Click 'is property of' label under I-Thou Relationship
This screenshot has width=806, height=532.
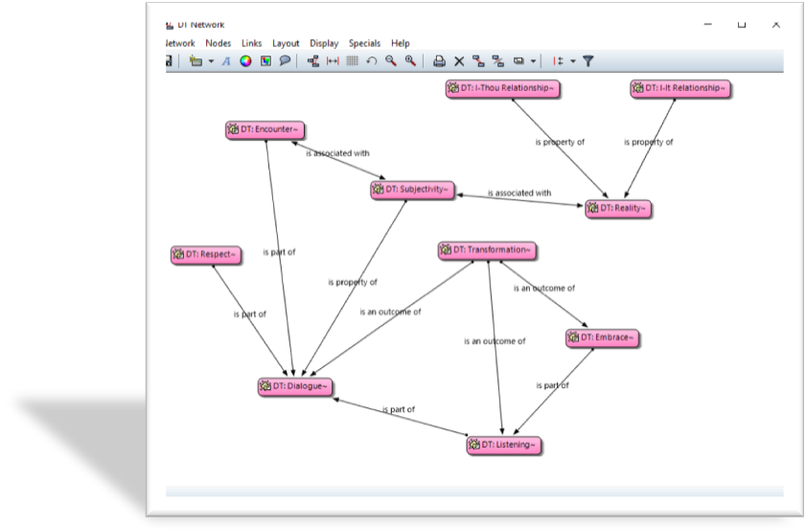[x=560, y=142]
